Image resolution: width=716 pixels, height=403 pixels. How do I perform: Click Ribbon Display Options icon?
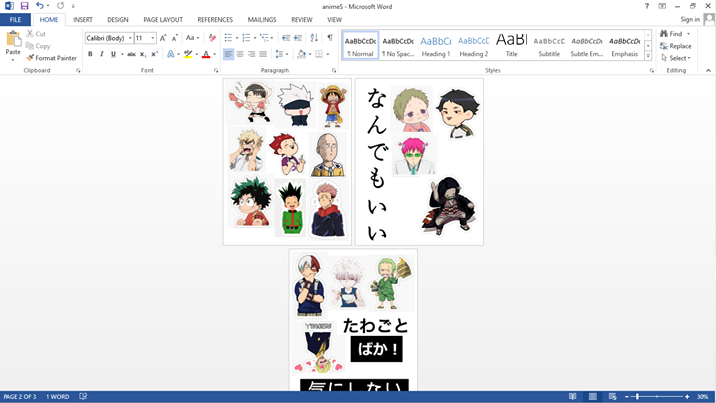(x=662, y=6)
